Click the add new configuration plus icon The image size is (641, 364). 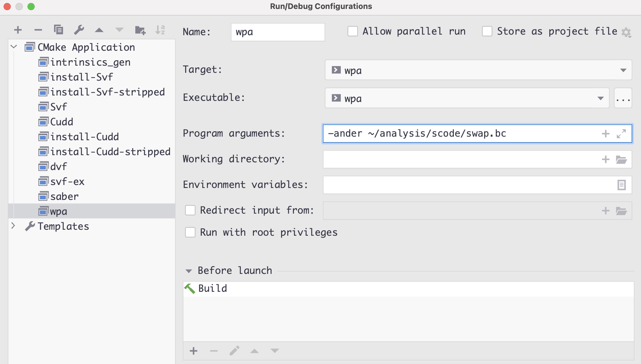(18, 30)
